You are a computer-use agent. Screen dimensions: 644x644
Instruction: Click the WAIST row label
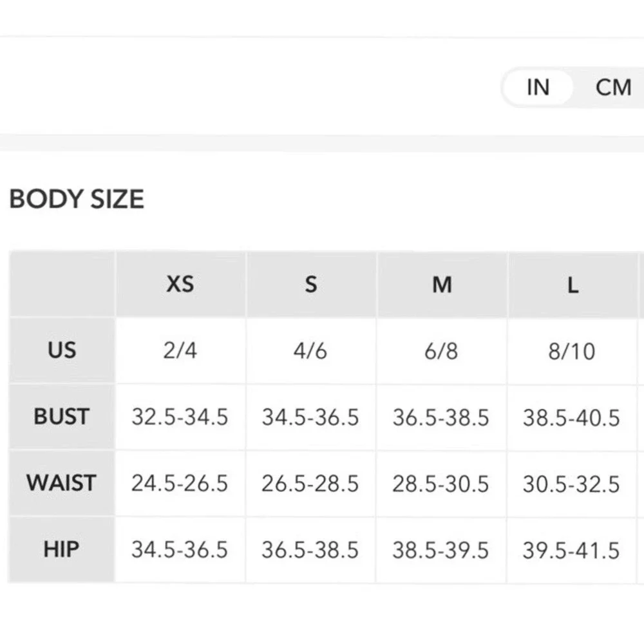click(62, 482)
